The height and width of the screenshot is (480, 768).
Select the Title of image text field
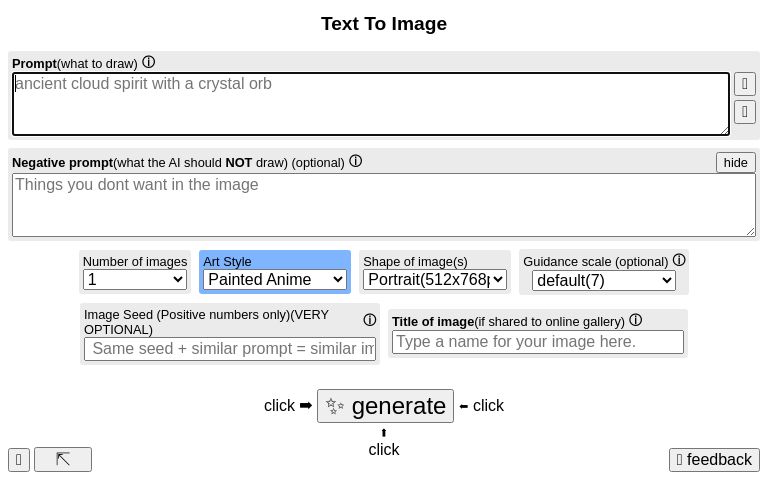click(538, 342)
